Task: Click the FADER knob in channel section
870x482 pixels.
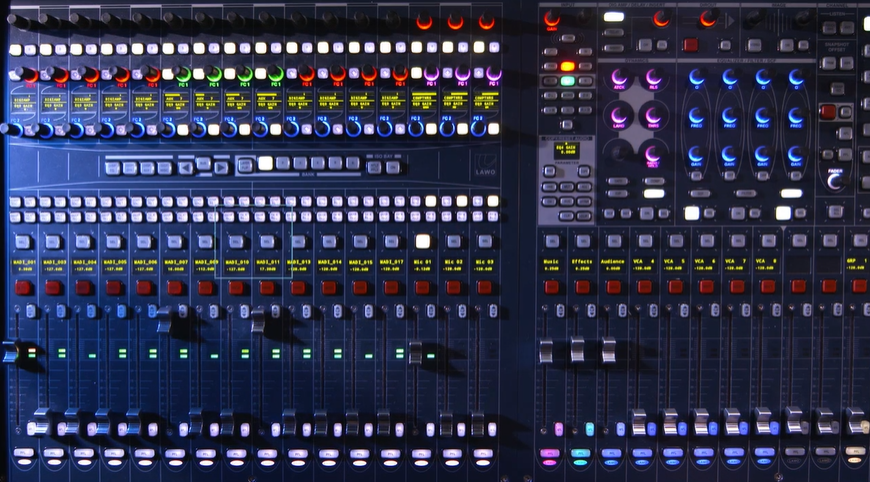Action: [x=835, y=180]
